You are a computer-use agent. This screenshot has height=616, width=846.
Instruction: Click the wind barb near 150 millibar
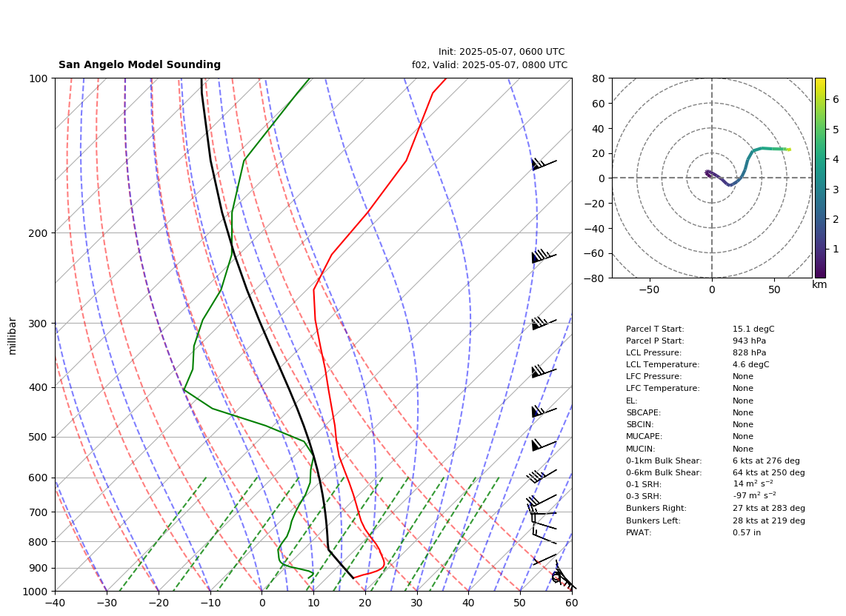tap(544, 164)
